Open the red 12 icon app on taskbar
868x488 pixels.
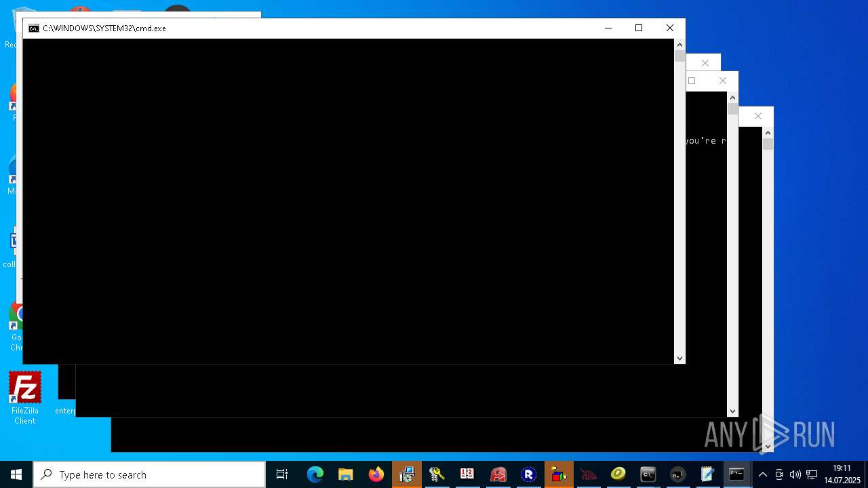467,474
